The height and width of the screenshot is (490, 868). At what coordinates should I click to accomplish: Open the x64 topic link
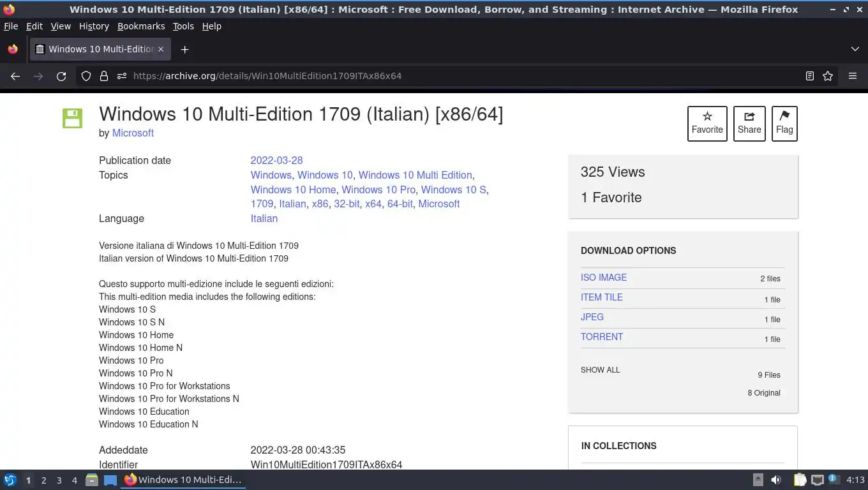[x=373, y=204]
